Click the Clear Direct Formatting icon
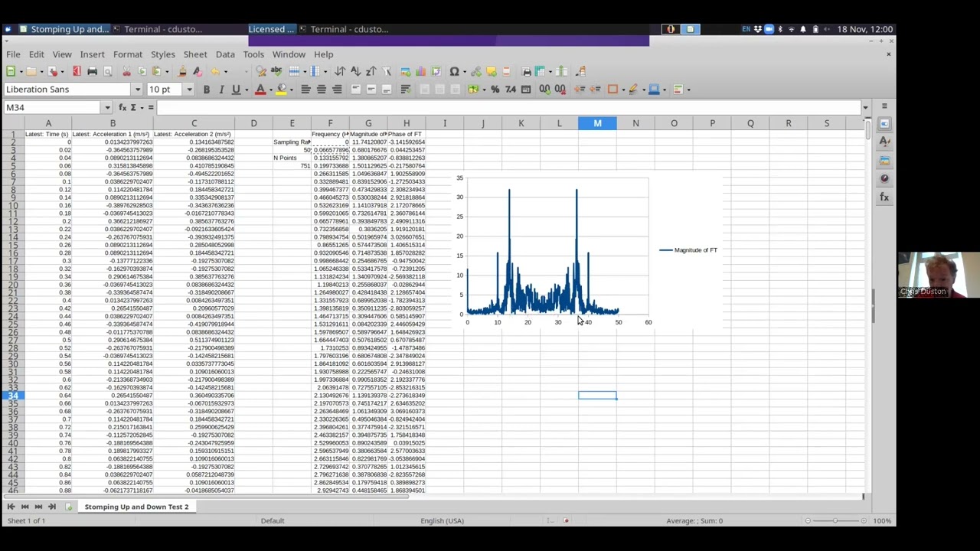980x551 pixels. (x=197, y=71)
